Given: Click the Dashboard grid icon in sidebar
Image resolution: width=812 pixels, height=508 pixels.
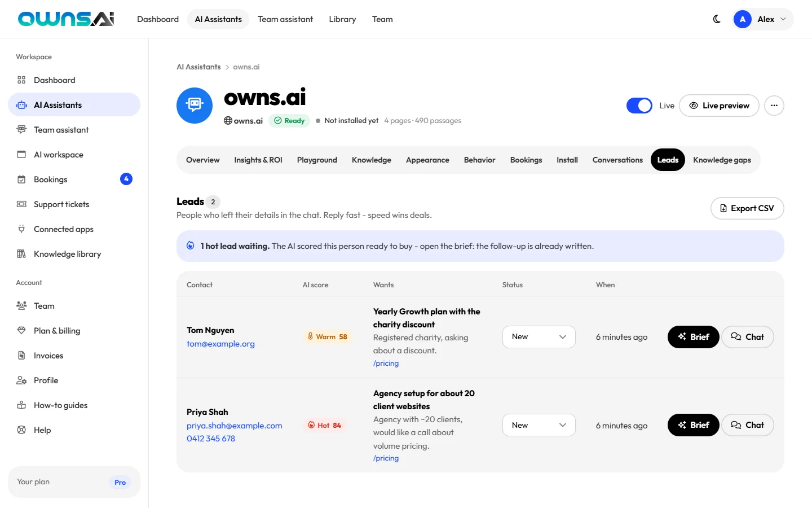Looking at the screenshot, I should (21, 80).
